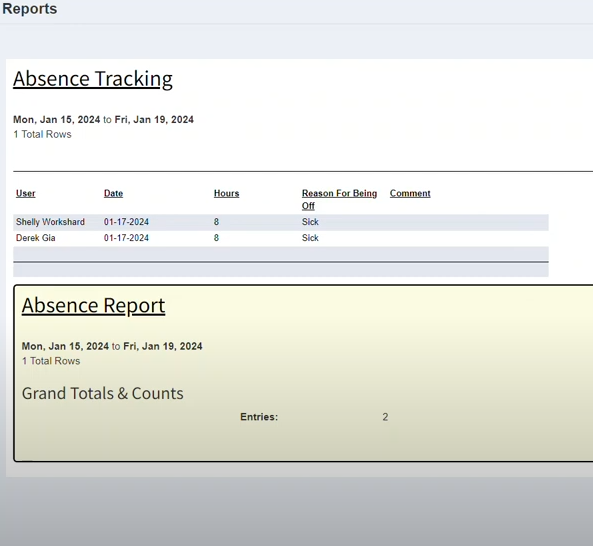Click the Reports page heading
This screenshot has height=546, width=593.
(x=29, y=9)
